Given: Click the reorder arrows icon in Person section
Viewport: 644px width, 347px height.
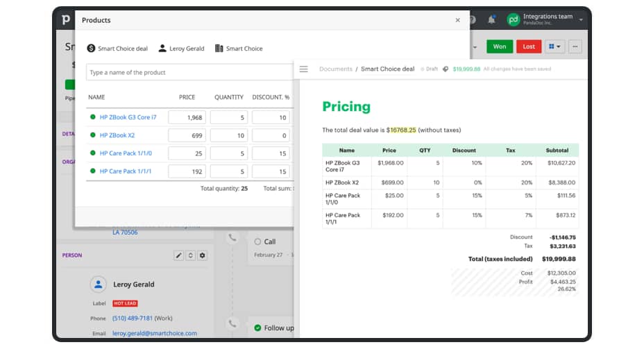Looking at the screenshot, I should pos(191,255).
